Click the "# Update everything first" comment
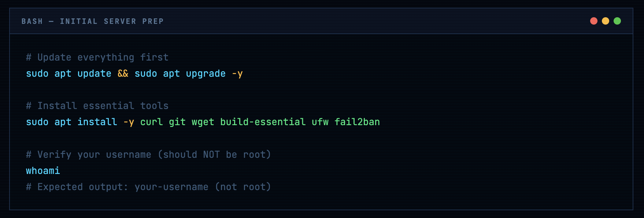The width and height of the screenshot is (644, 218). pos(97,57)
